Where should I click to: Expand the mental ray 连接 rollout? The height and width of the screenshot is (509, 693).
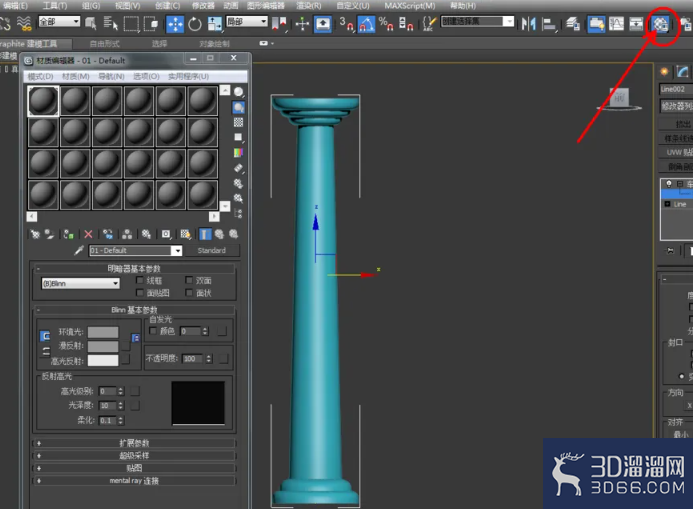[x=134, y=481]
